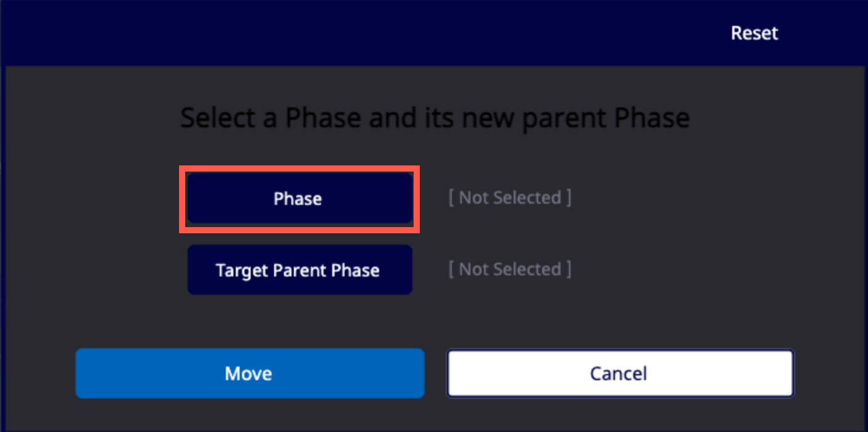868x432 pixels.
Task: Open the Phase selector button
Action: tap(299, 198)
